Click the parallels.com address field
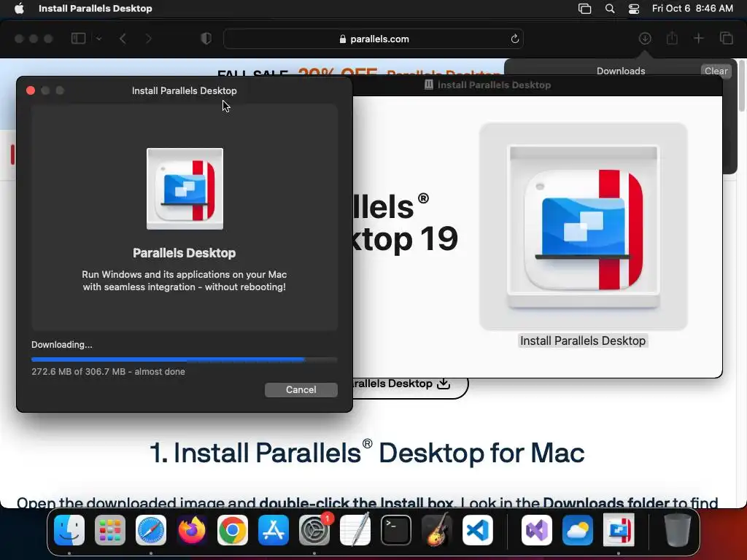Viewport: 747px width, 560px height. click(x=373, y=39)
